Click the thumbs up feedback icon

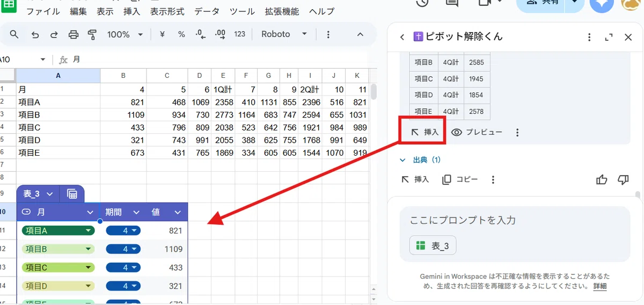[x=602, y=179]
